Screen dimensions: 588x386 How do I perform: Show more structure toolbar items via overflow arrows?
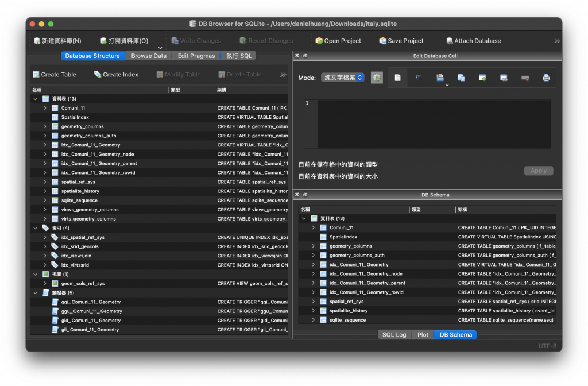(x=283, y=75)
